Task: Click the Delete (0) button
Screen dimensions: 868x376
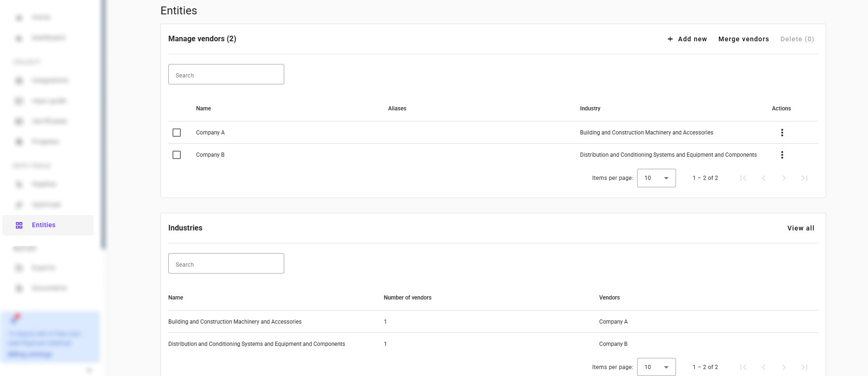Action: tap(797, 39)
